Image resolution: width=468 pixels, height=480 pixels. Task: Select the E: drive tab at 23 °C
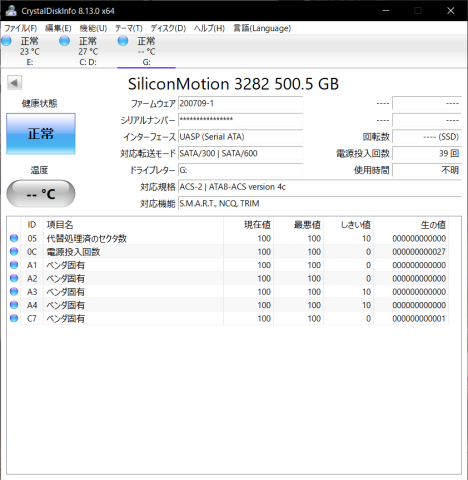[x=29, y=51]
